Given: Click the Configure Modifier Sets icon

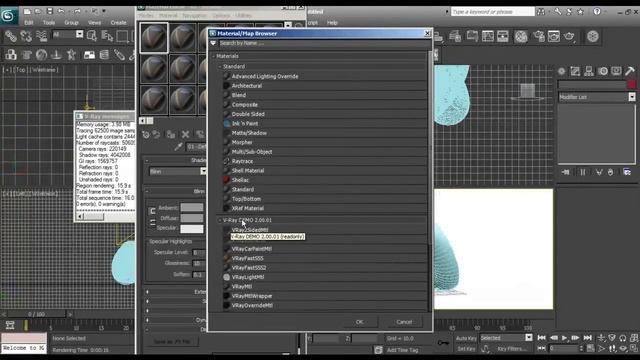Looking at the screenshot, I should click(x=627, y=172).
